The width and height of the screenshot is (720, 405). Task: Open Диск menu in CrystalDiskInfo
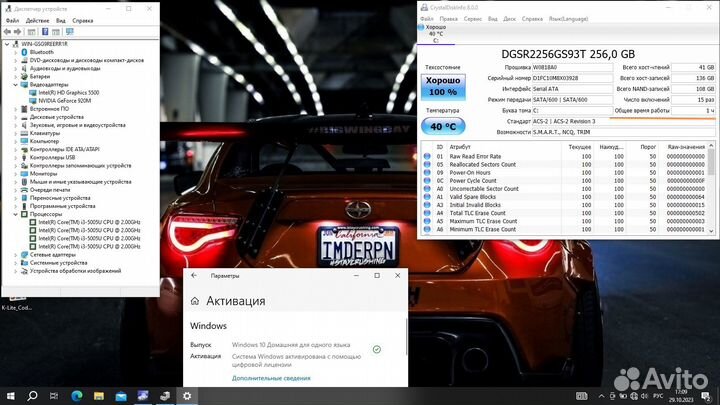(x=509, y=19)
